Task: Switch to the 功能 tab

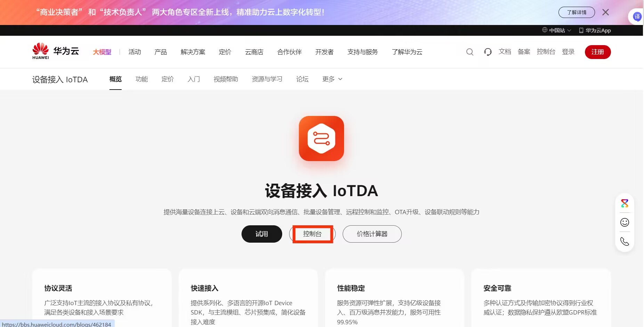Action: point(141,79)
